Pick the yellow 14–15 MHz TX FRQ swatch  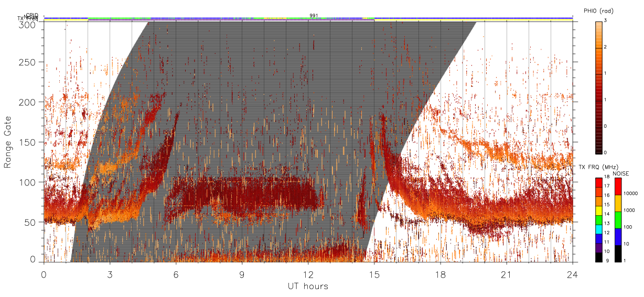pyautogui.click(x=598, y=210)
